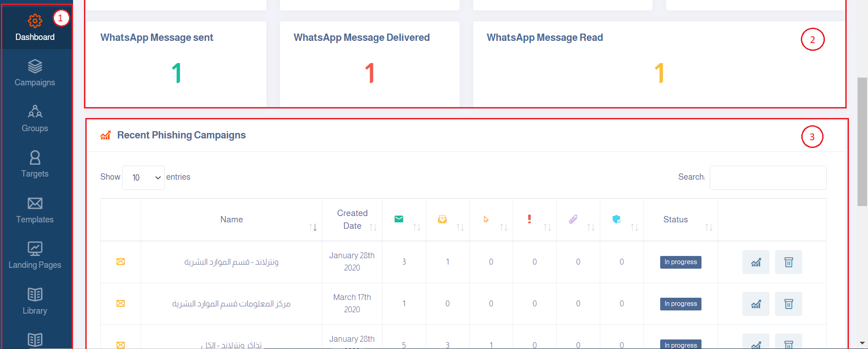The image size is (868, 349).
Task: Sort by link clicked cursor icon column
Action: coord(491,220)
